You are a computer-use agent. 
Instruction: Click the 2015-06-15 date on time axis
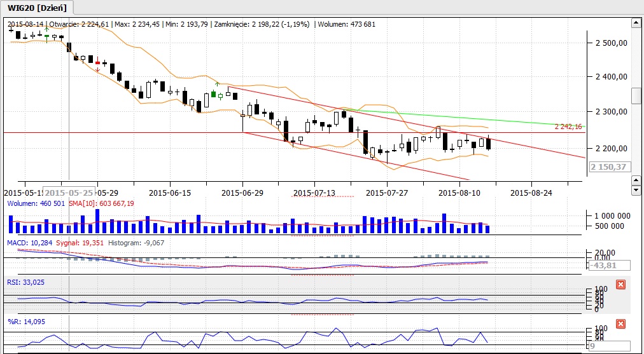click(x=170, y=193)
